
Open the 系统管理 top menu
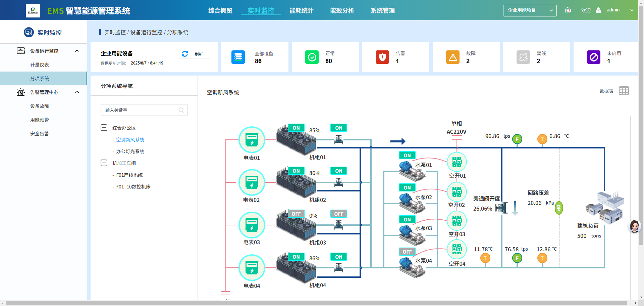tap(383, 11)
